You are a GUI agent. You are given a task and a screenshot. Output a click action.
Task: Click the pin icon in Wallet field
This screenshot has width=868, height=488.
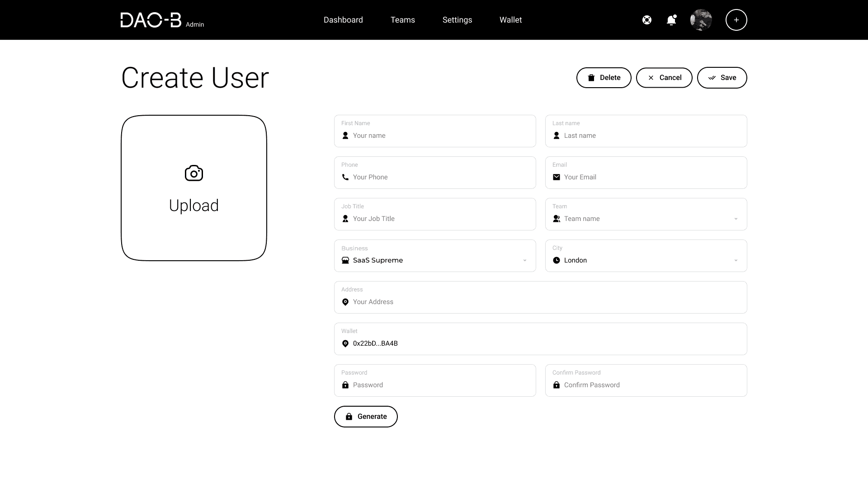coord(345,343)
